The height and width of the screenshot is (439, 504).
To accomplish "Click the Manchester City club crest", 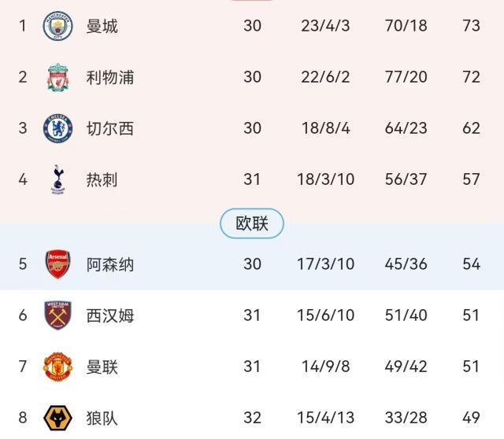I will (x=57, y=26).
